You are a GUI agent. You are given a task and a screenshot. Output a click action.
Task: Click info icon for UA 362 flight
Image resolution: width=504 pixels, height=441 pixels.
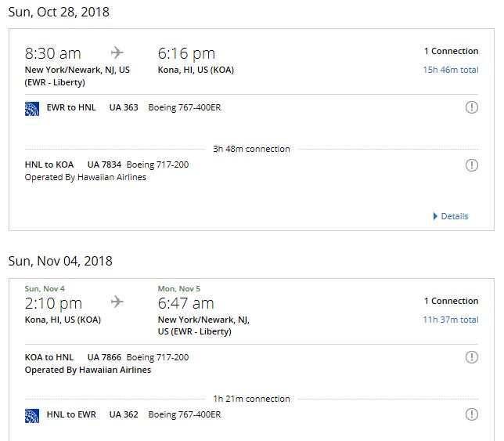click(x=471, y=414)
